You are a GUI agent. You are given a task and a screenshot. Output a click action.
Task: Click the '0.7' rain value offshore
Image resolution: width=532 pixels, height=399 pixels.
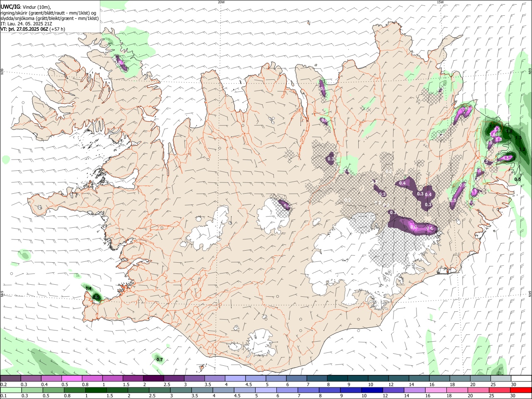pos(159,359)
